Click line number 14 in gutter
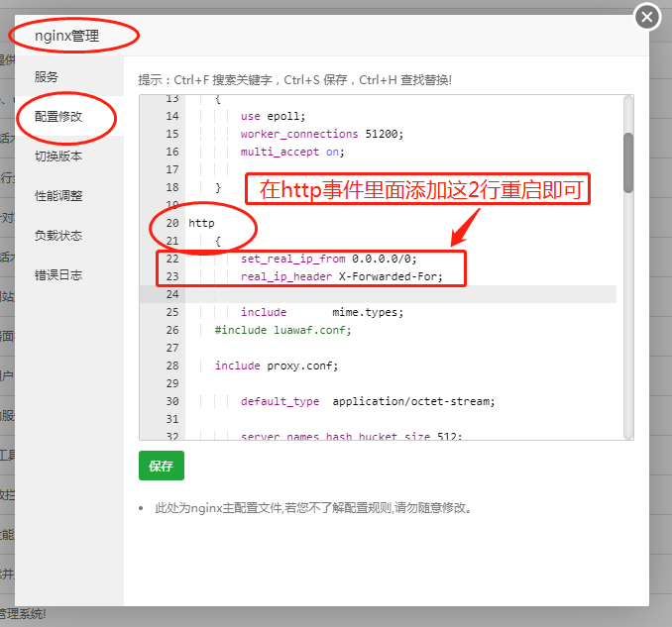Viewport: 672px width, 627px height. click(x=172, y=116)
